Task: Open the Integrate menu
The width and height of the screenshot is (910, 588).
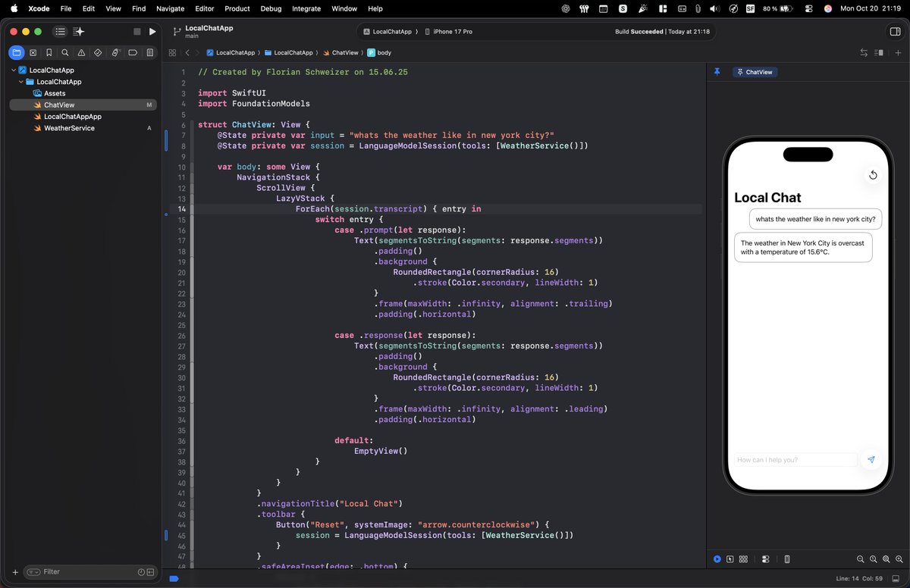Action: (x=306, y=8)
